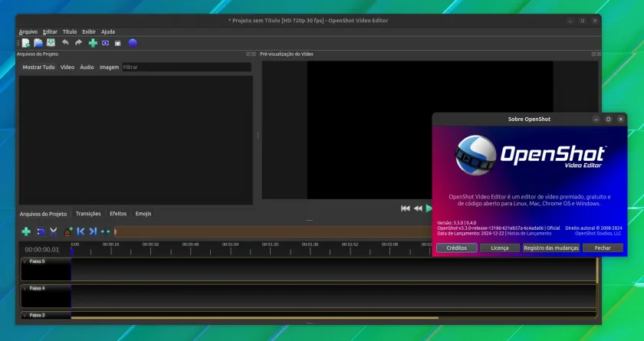
Task: Toggle the Vídeo file filter
Action: pos(67,67)
